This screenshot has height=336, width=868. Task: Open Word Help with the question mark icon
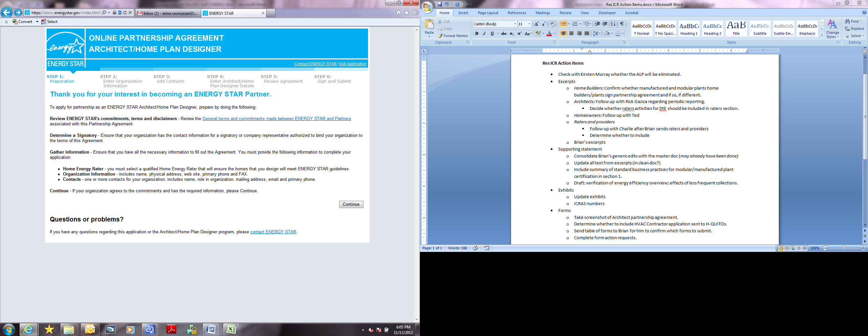864,13
